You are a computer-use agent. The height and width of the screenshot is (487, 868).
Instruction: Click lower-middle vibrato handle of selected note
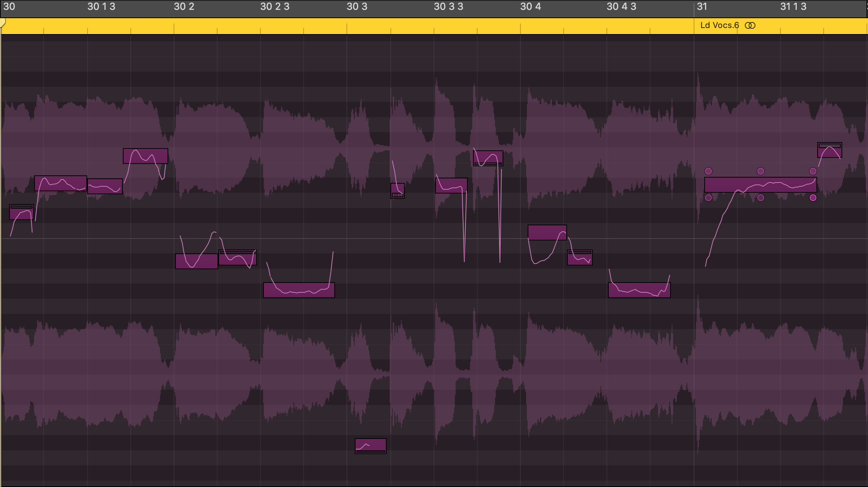coord(760,198)
